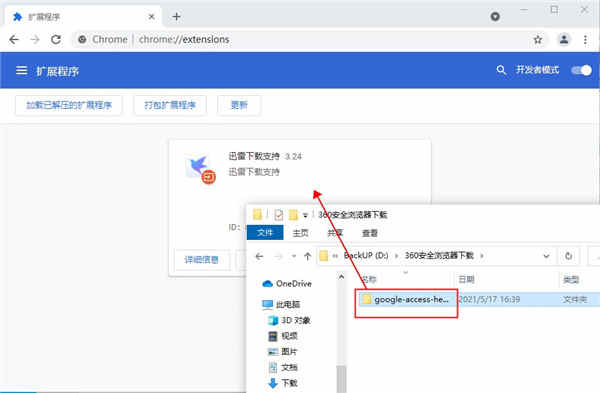Image resolution: width=600 pixels, height=393 pixels.
Task: Click the 更新 extensions button
Action: (239, 105)
